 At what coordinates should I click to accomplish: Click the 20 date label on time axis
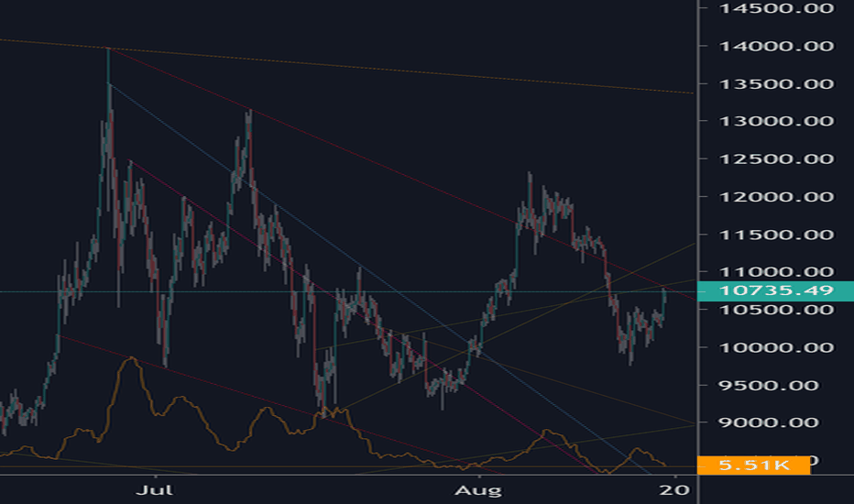pyautogui.click(x=674, y=490)
